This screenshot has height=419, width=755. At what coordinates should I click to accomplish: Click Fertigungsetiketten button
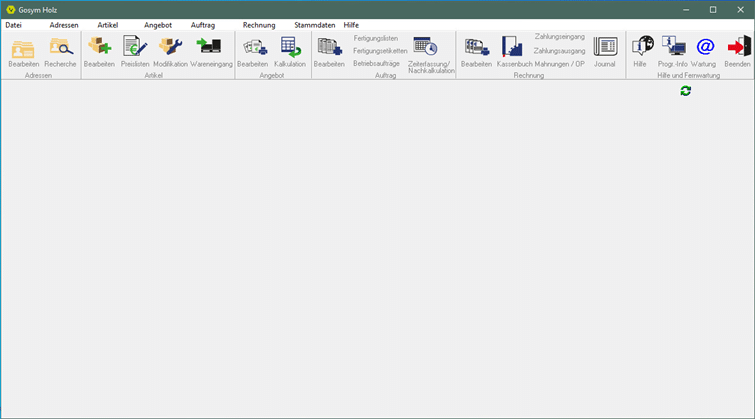coord(380,51)
